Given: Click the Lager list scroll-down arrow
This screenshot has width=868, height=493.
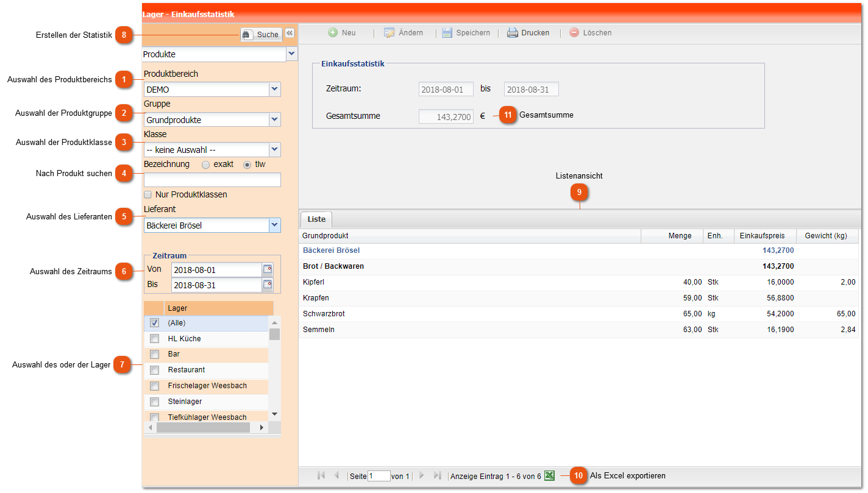Looking at the screenshot, I should [274, 414].
